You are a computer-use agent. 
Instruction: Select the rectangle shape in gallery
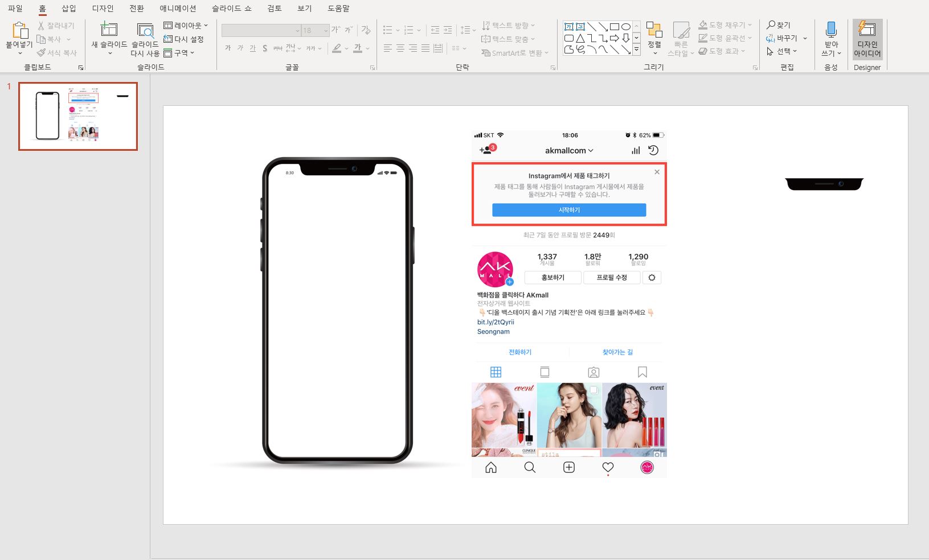[x=614, y=27]
